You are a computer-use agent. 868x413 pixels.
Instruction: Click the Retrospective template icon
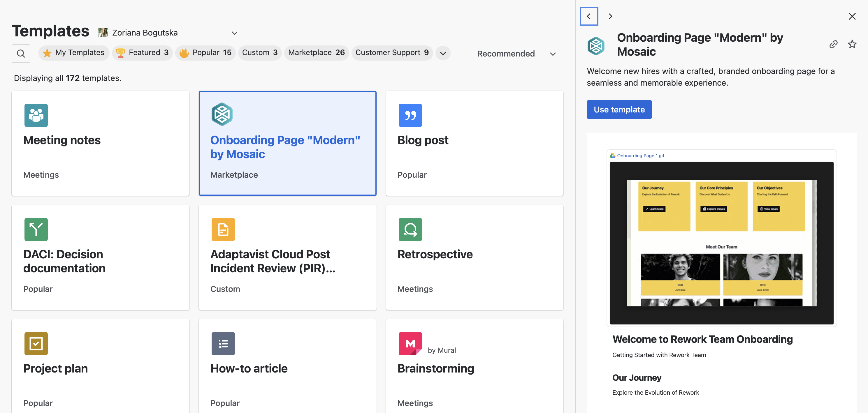pos(410,230)
